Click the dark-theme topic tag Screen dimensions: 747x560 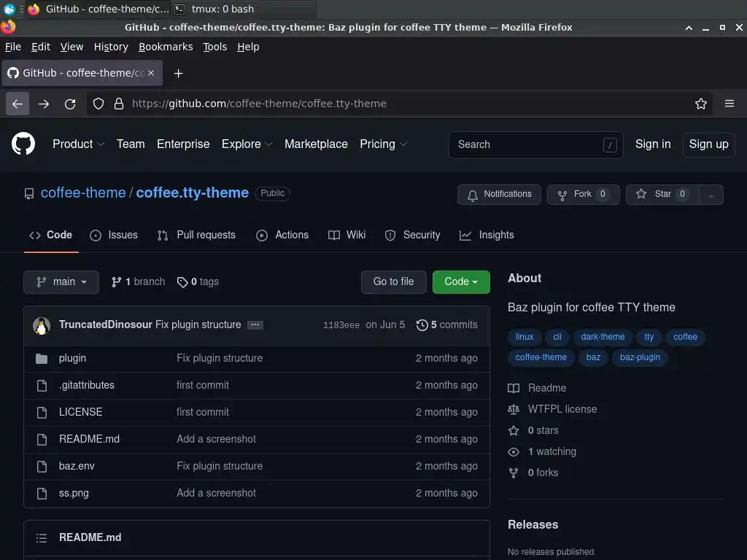pos(603,337)
